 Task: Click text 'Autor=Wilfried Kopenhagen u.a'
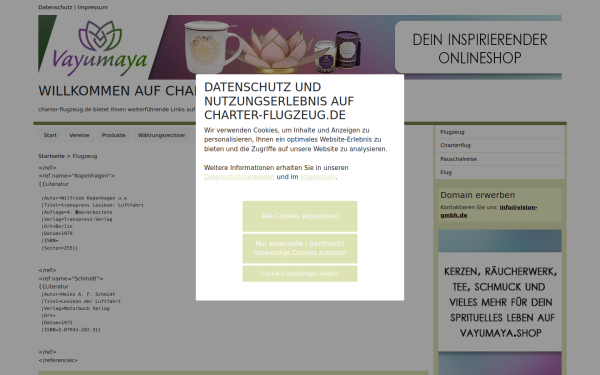coord(84,198)
